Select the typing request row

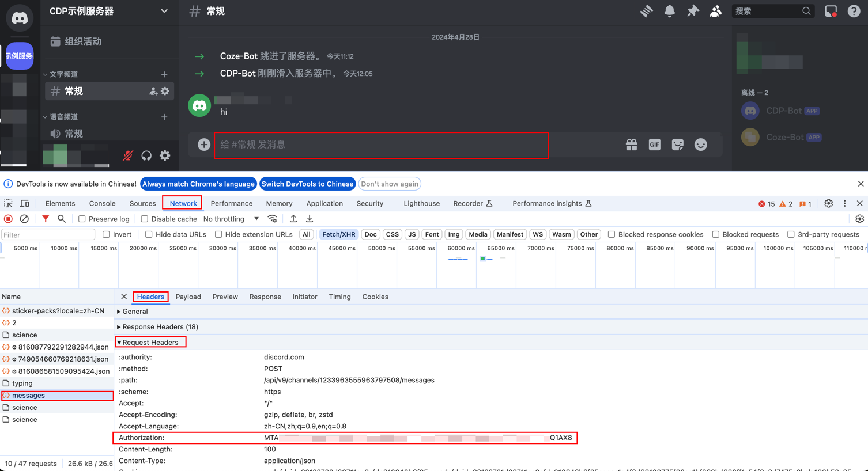pos(57,383)
